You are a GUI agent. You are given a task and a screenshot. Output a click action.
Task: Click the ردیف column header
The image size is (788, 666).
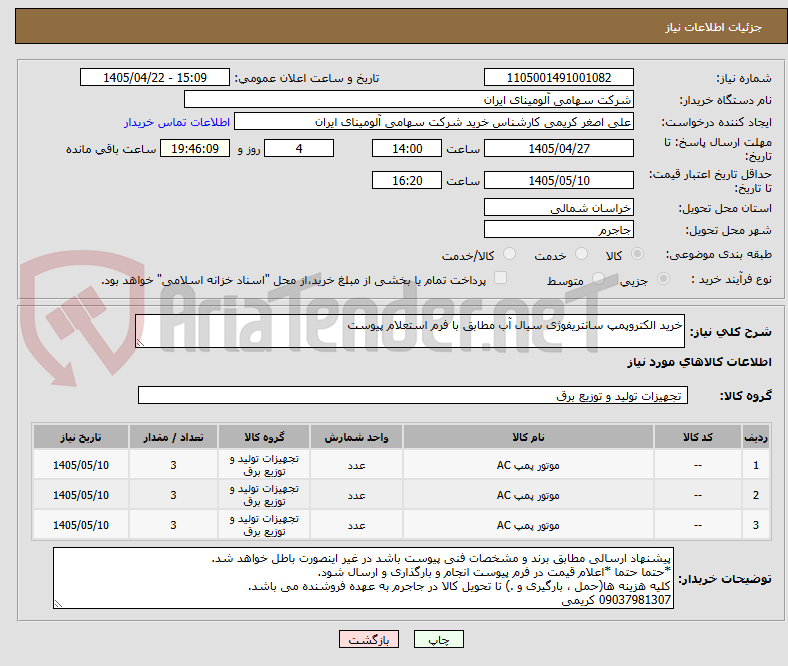756,437
